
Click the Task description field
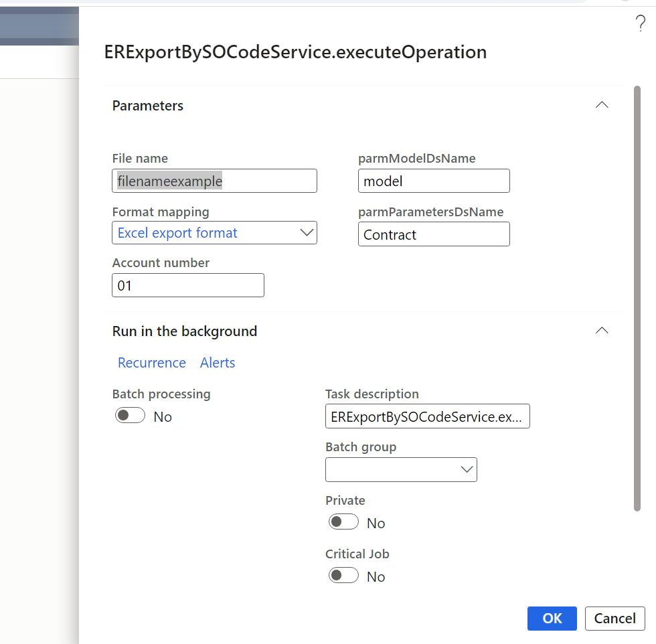pos(427,416)
